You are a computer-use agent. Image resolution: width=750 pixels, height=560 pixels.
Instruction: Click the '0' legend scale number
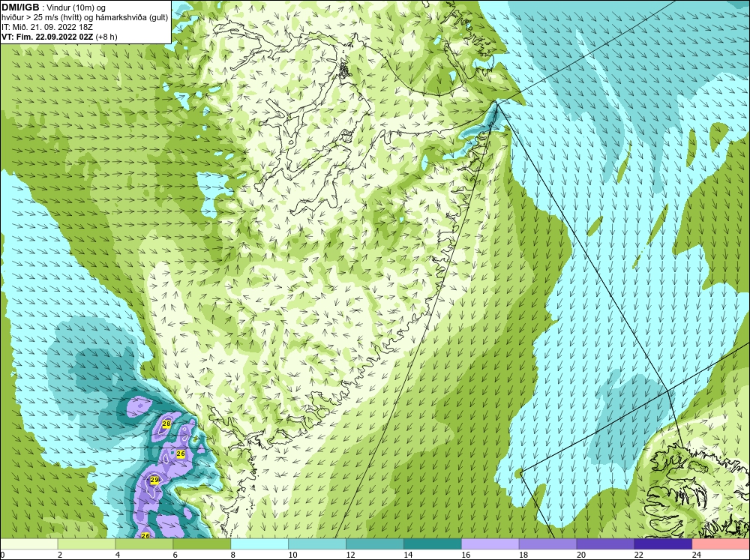click(x=2, y=555)
